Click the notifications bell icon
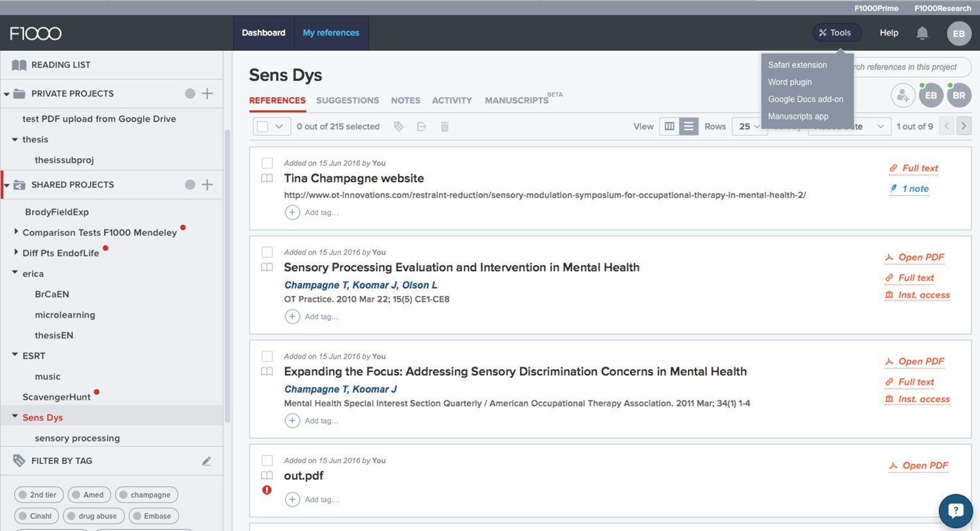 pyautogui.click(x=922, y=33)
